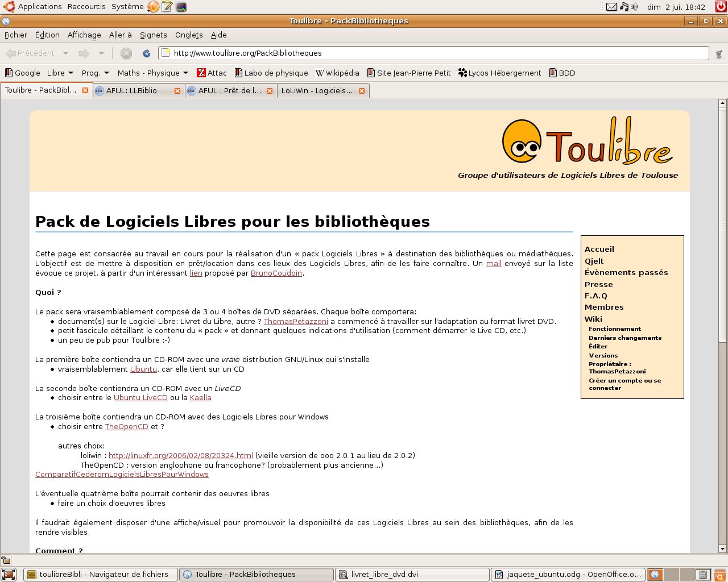The height and width of the screenshot is (582, 728).
Task: Close the AFUL: LLBiblio tab
Action: [x=177, y=91]
